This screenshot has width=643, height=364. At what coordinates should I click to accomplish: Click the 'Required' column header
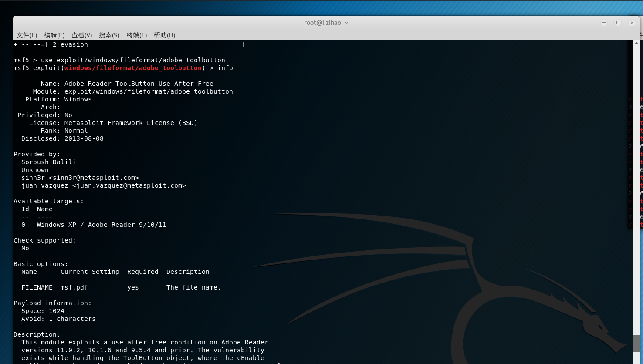click(x=143, y=272)
